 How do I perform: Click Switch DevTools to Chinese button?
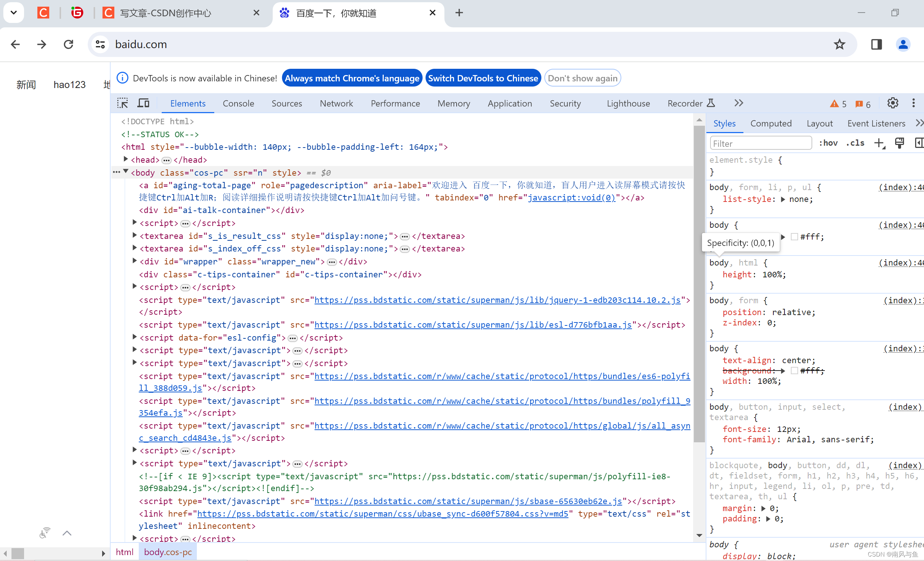pyautogui.click(x=483, y=78)
